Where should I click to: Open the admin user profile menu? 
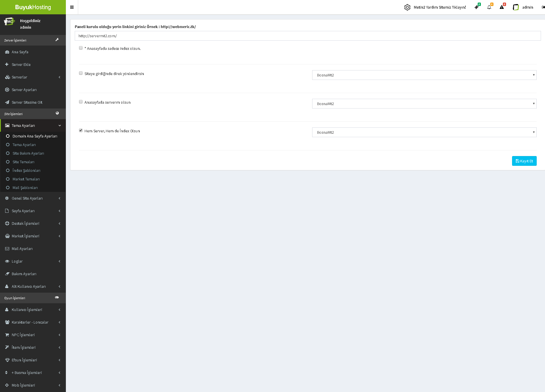click(523, 7)
